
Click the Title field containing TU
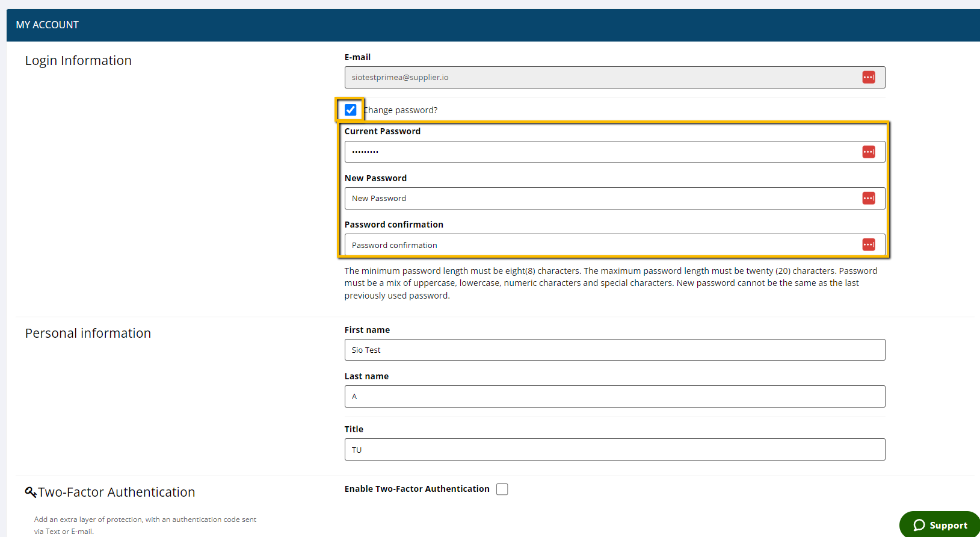(x=614, y=450)
